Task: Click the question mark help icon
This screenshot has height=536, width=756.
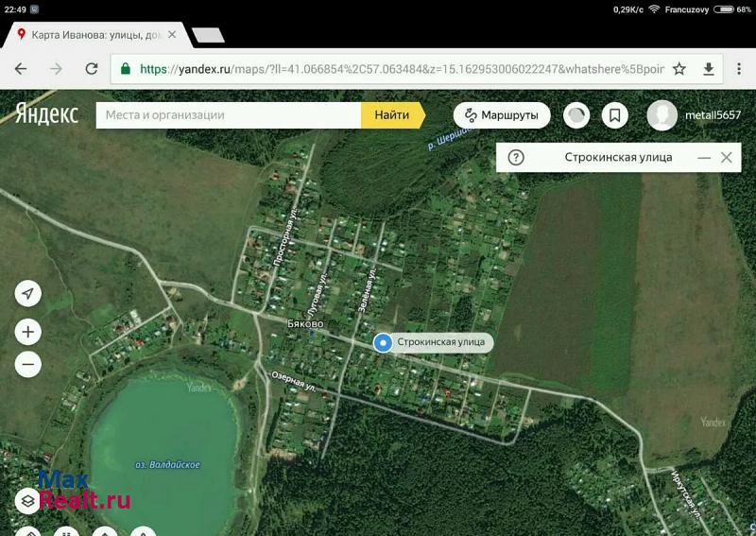Action: [x=516, y=158]
